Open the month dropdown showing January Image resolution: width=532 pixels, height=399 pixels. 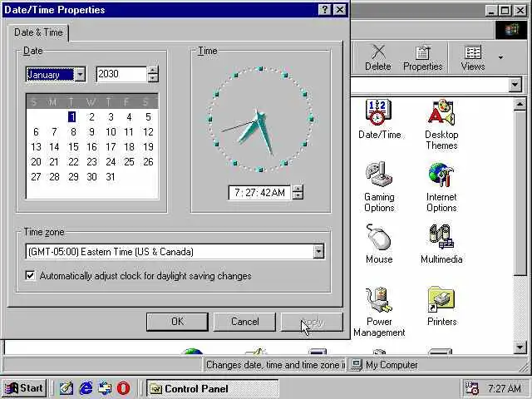80,74
